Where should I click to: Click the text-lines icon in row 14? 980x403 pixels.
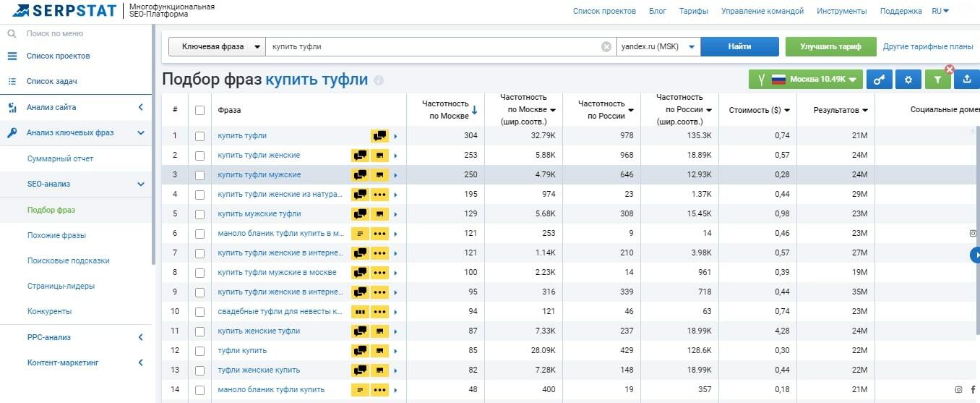pos(360,389)
